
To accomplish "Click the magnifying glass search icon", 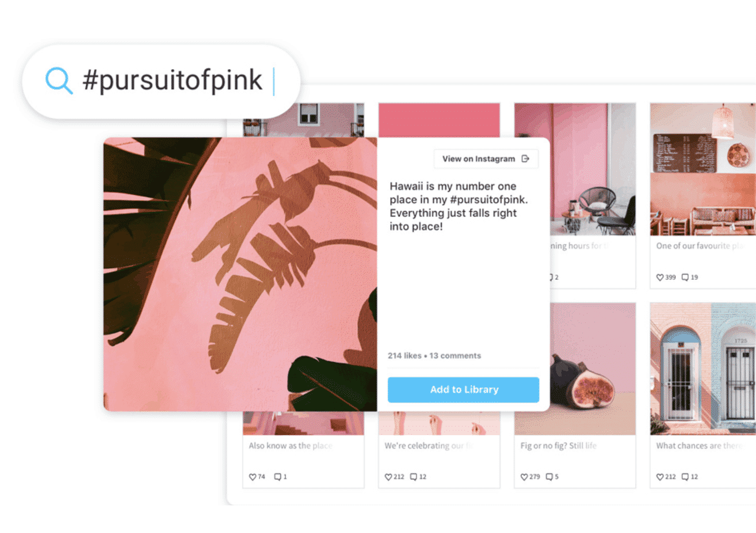I will (x=59, y=81).
